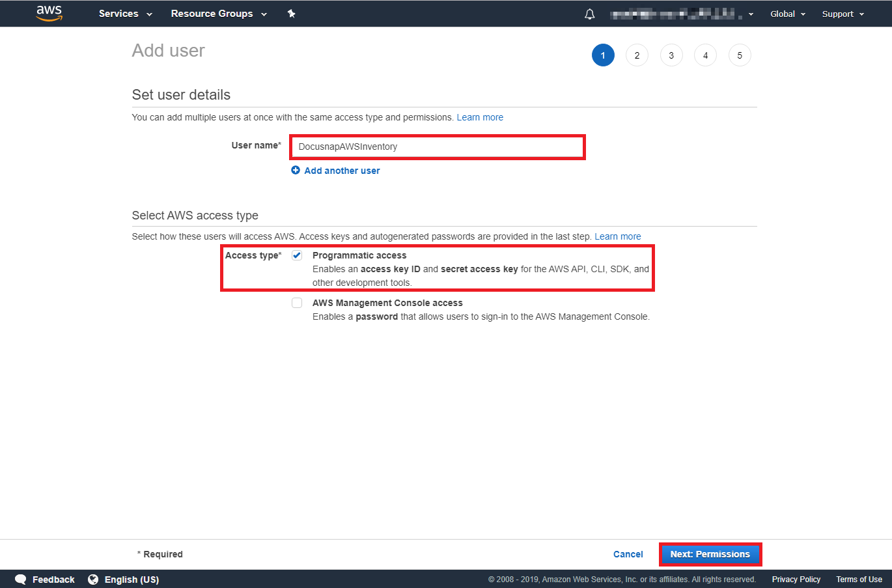The width and height of the screenshot is (892, 588).
Task: Open the Privacy Policy link
Action: point(796,580)
